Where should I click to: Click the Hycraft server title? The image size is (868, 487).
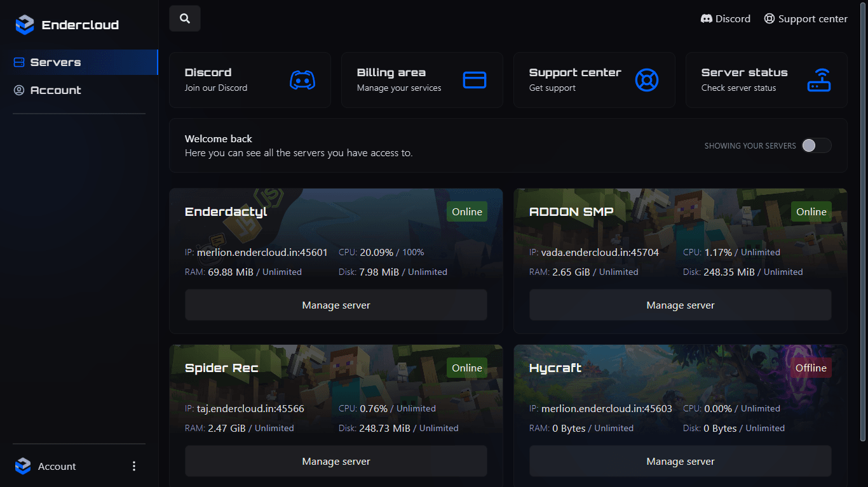pos(555,368)
